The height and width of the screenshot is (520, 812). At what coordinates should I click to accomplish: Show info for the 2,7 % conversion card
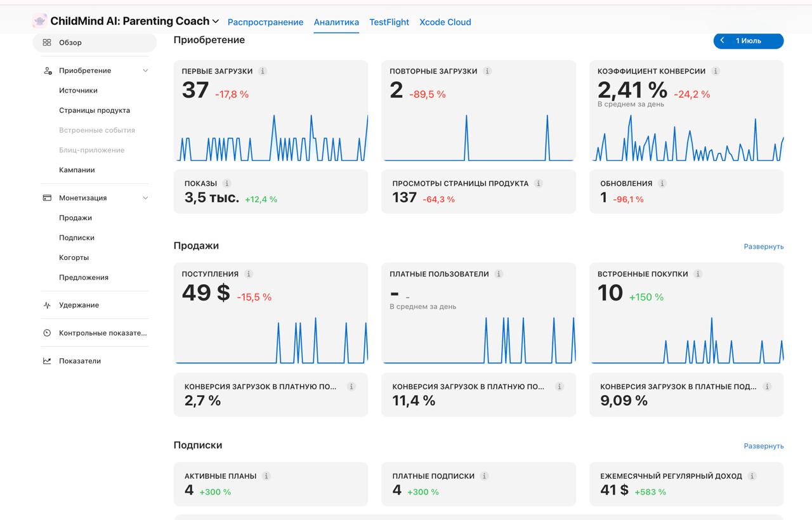pos(351,386)
